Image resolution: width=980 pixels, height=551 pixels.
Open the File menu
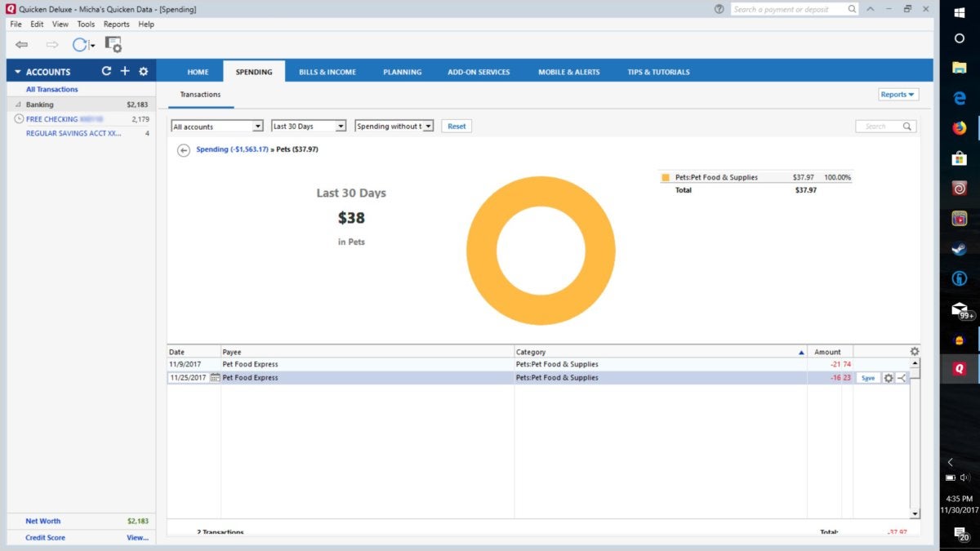(16, 24)
